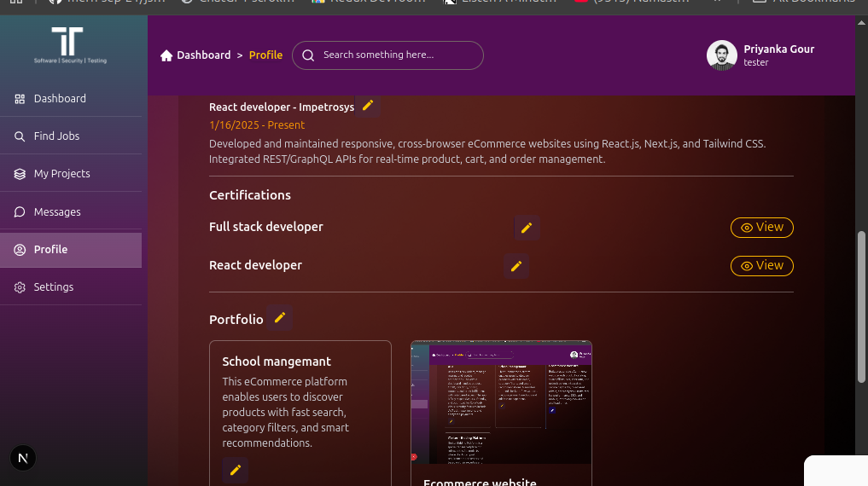The height and width of the screenshot is (486, 868).
Task: Click the TT company logo
Action: coord(68,44)
